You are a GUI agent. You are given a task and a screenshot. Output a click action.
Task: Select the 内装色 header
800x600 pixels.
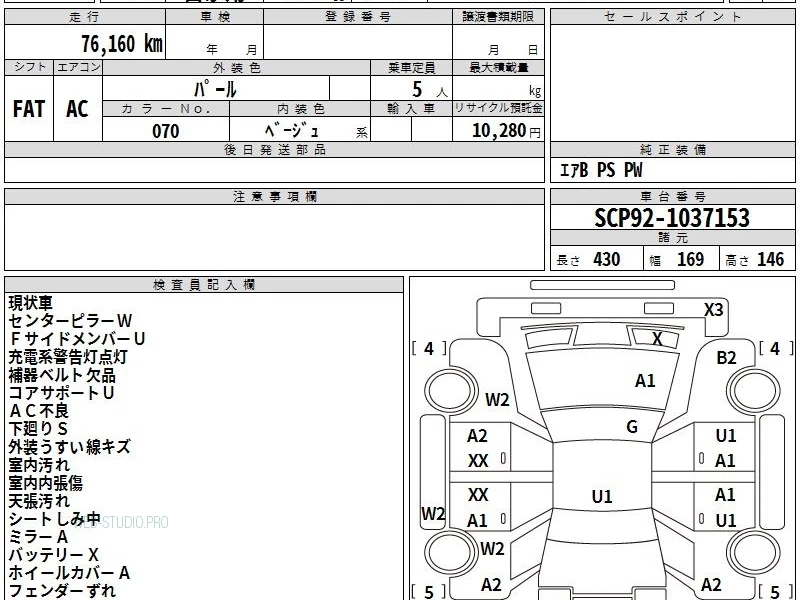301,109
